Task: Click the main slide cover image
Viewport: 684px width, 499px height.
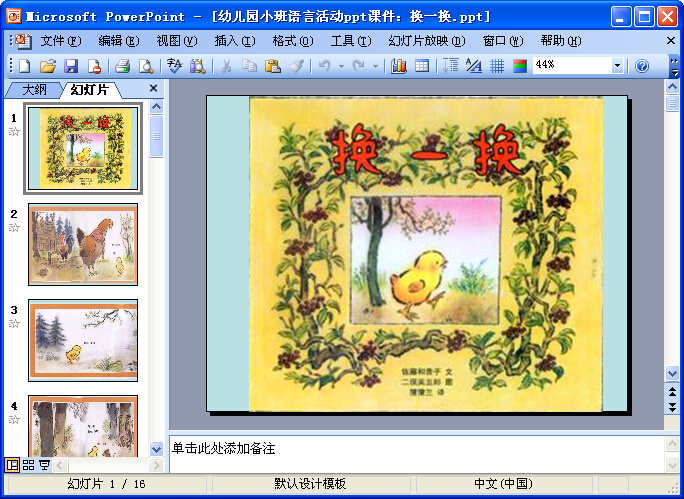Action: (426, 254)
